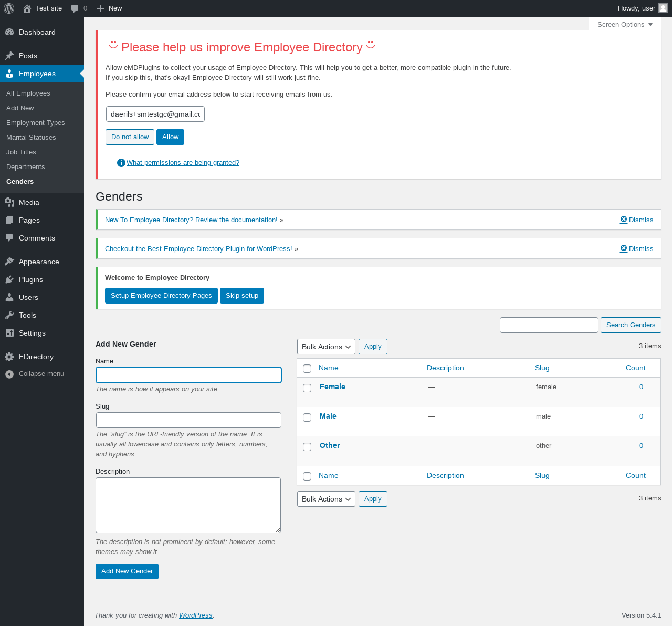Open the Male gender term link
672x626 pixels.
328,416
